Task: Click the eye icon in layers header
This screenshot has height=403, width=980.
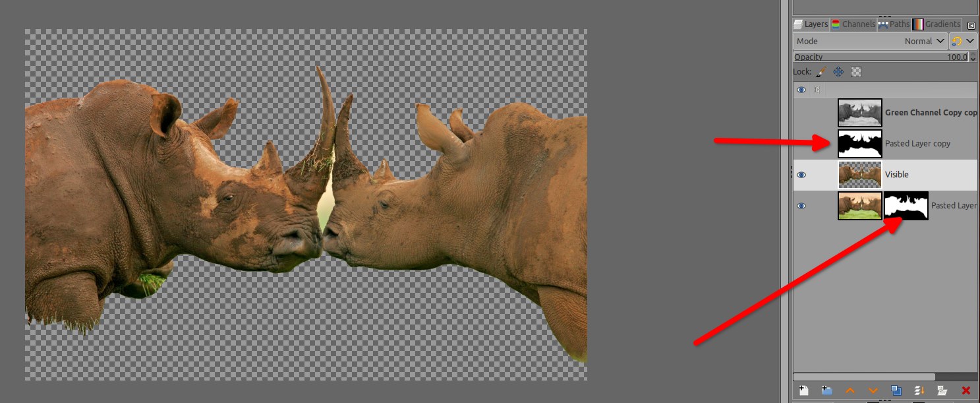Action: (801, 90)
